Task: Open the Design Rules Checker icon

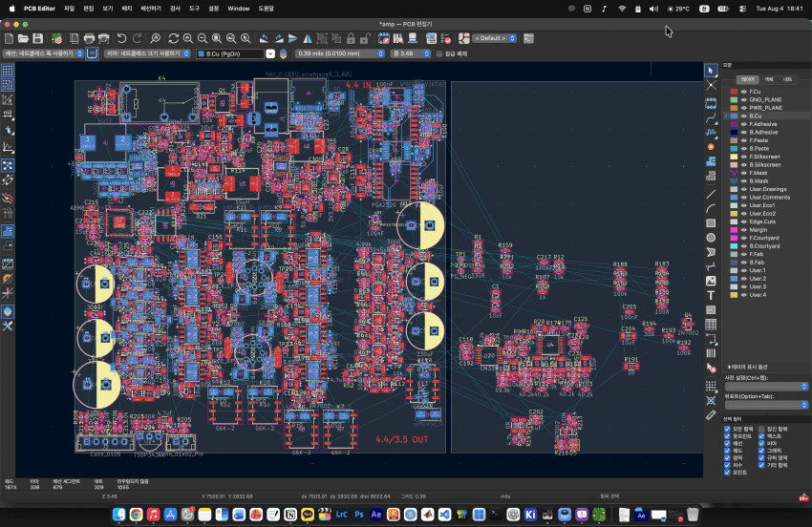Action: 446,38
